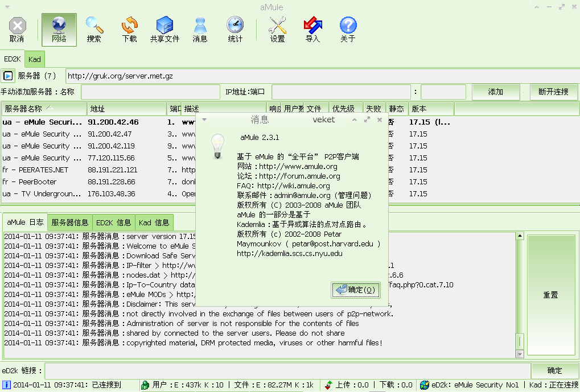The height and width of the screenshot is (392, 580).
Task: Open the Downloads (下载) view
Action: pos(129,30)
